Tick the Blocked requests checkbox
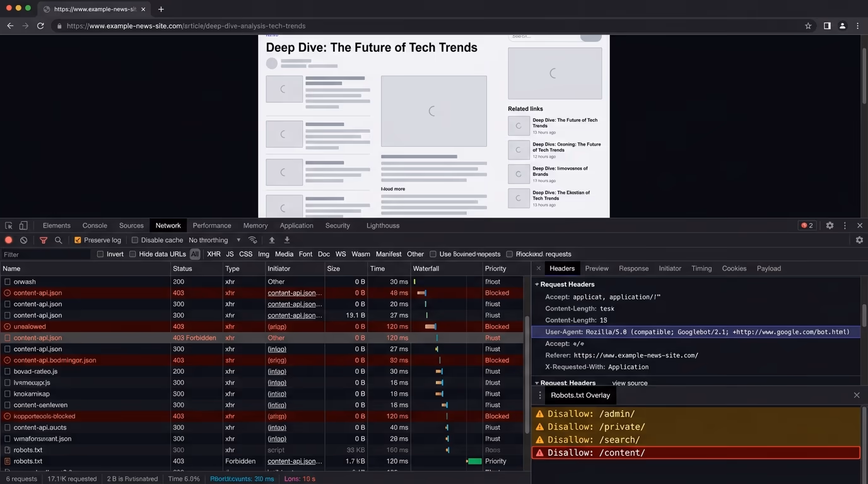The image size is (868, 484). pos(510,254)
